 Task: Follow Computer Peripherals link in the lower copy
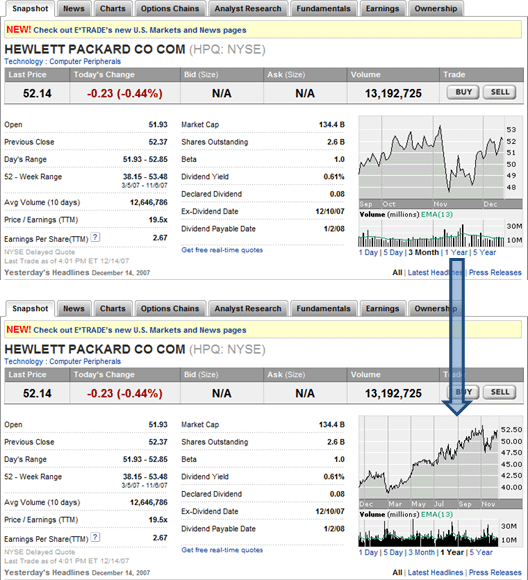coord(85,361)
